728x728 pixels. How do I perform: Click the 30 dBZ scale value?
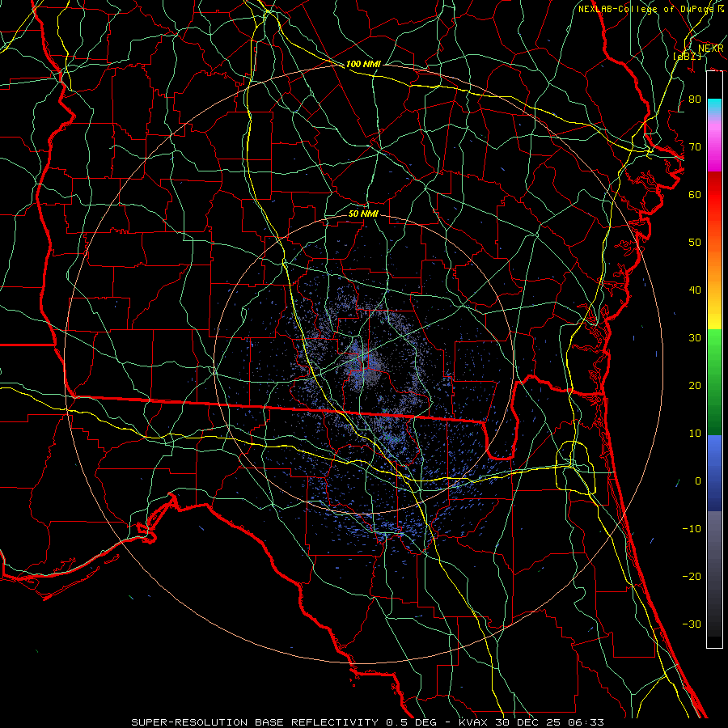click(x=695, y=338)
